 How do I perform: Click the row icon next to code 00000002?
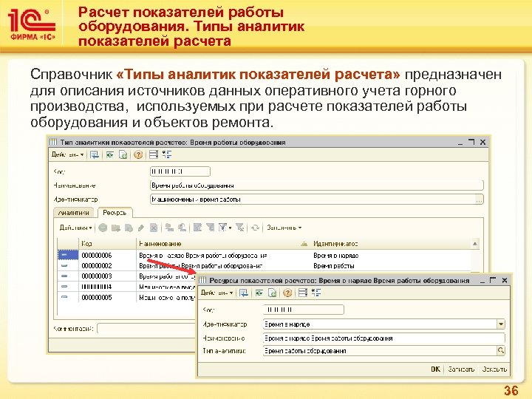pos(64,266)
